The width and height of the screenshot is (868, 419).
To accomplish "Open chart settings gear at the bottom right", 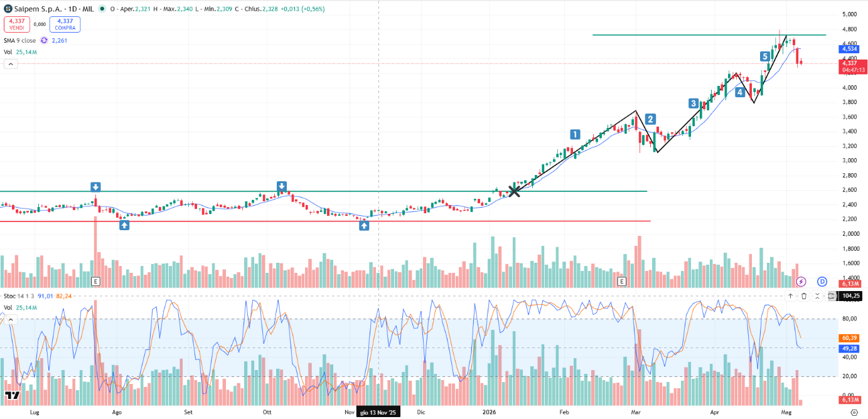I will [854, 412].
